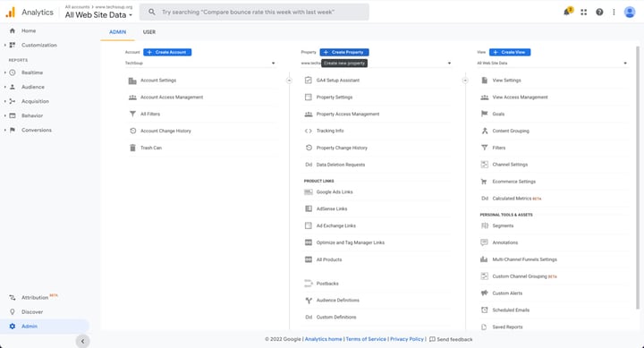Open the View dropdown under Create View
Image resolution: width=644 pixels, height=348 pixels.
(552, 64)
